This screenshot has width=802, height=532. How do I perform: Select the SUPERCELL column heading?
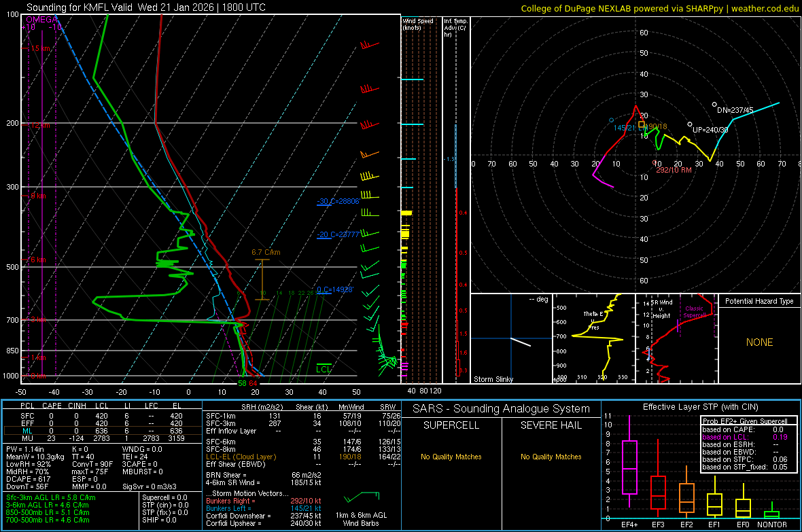point(451,425)
